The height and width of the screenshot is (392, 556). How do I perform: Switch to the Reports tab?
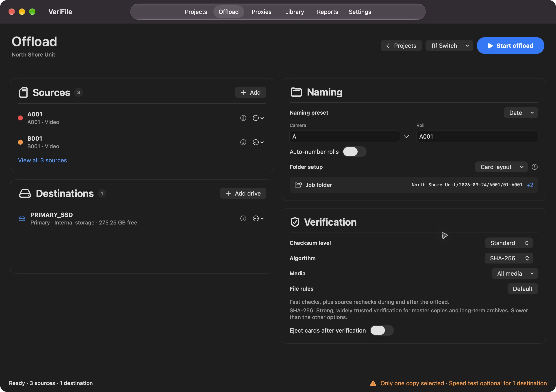[327, 12]
